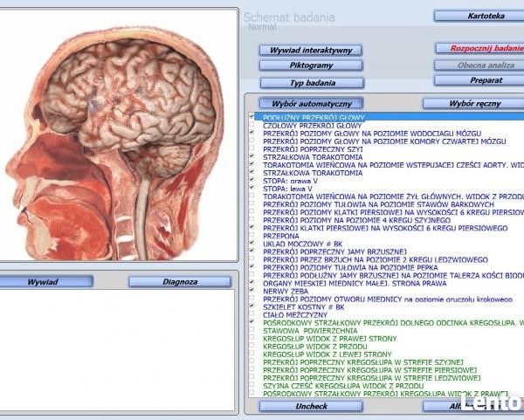This screenshot has height=420, width=524.
Task: Select PRZEKRÓJ PRZEZ BRZUCH NA POZIOMIE 2 KRĘGU LĘDŹWIOWEGO
Action: click(x=376, y=260)
